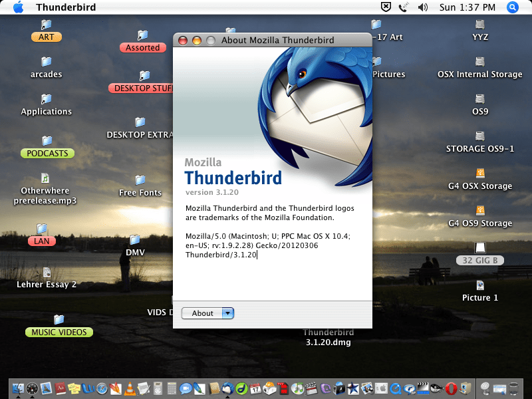Open the About dropdown arrow in dialog
532x399 pixels.
tap(228, 313)
